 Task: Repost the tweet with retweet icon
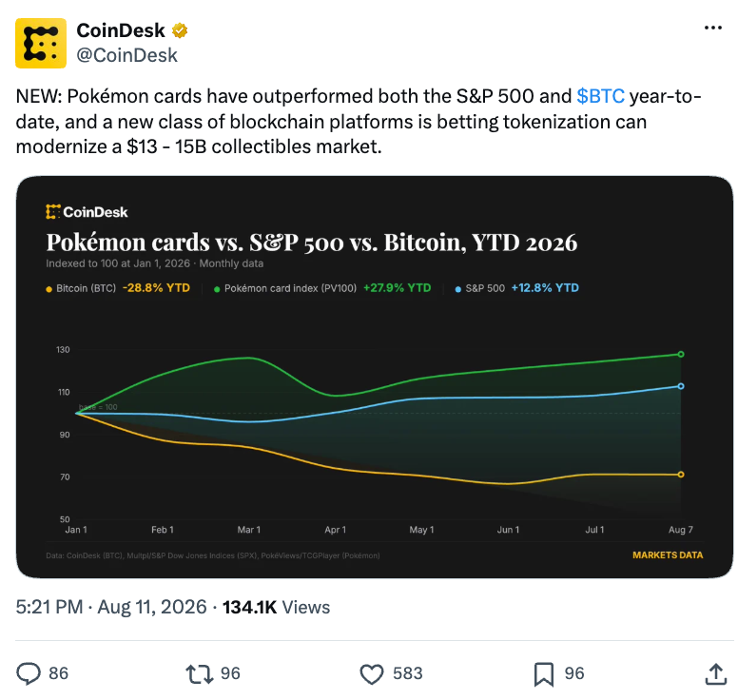[200, 673]
